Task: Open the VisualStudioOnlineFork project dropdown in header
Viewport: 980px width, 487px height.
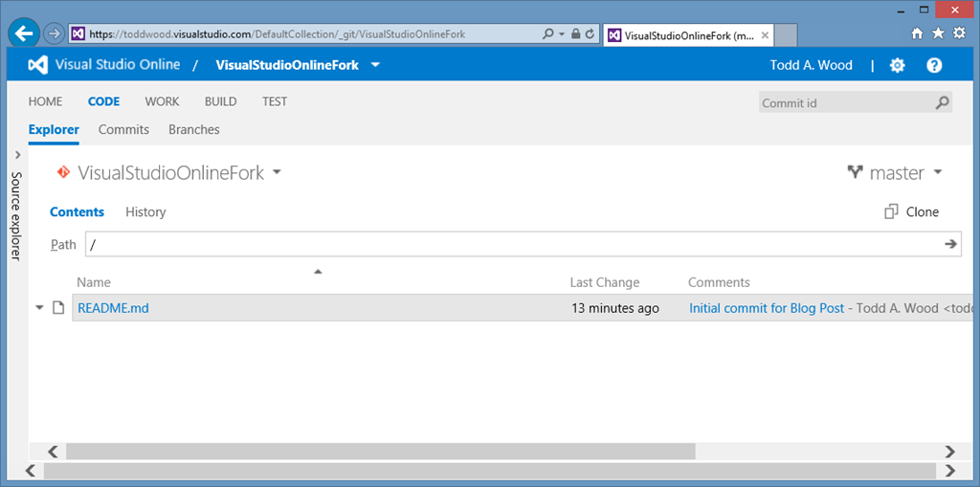Action: [x=375, y=65]
